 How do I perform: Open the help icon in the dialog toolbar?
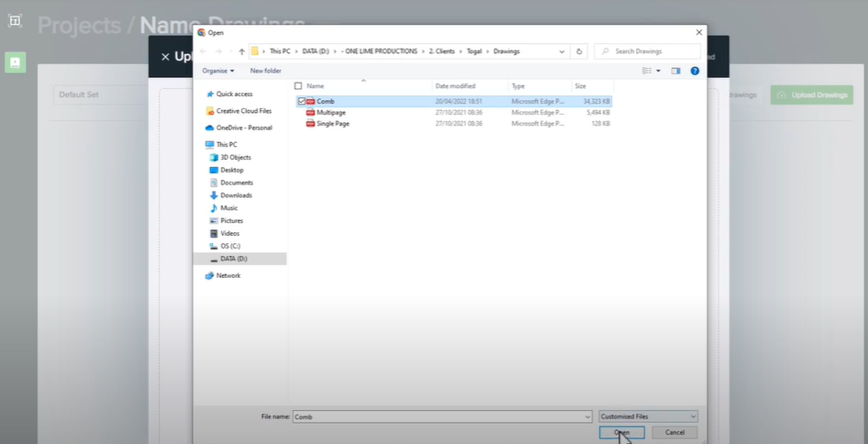tap(695, 71)
